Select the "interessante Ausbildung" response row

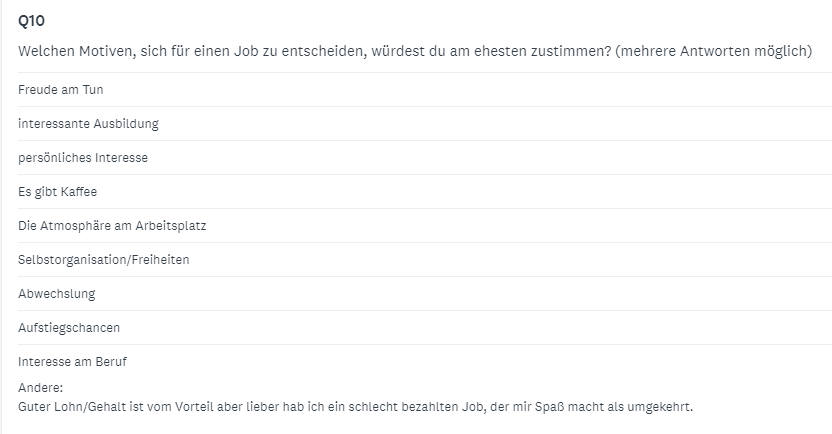point(88,124)
